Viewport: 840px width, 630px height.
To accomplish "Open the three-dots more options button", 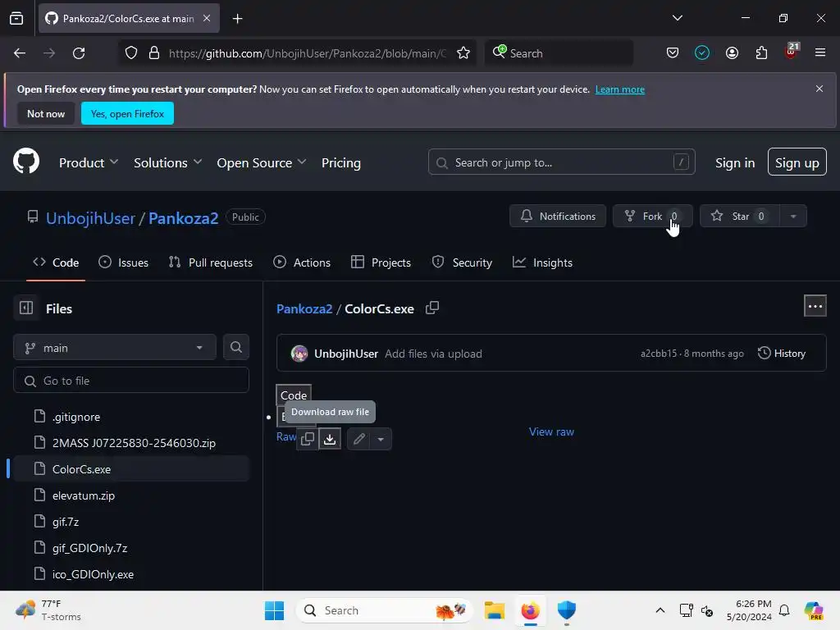I will tap(815, 306).
